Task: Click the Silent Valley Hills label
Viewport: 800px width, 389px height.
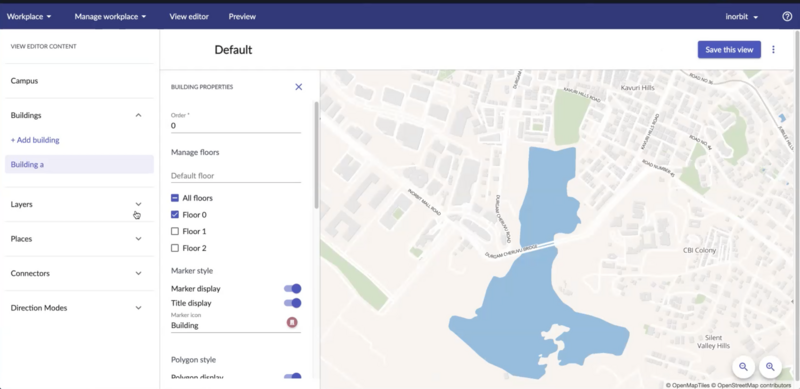Action: point(713,342)
